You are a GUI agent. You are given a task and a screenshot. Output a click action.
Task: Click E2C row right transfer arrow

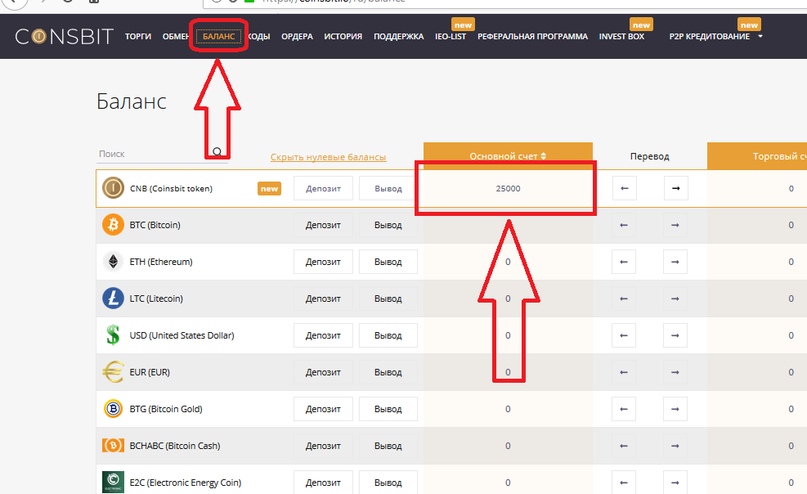(x=675, y=483)
